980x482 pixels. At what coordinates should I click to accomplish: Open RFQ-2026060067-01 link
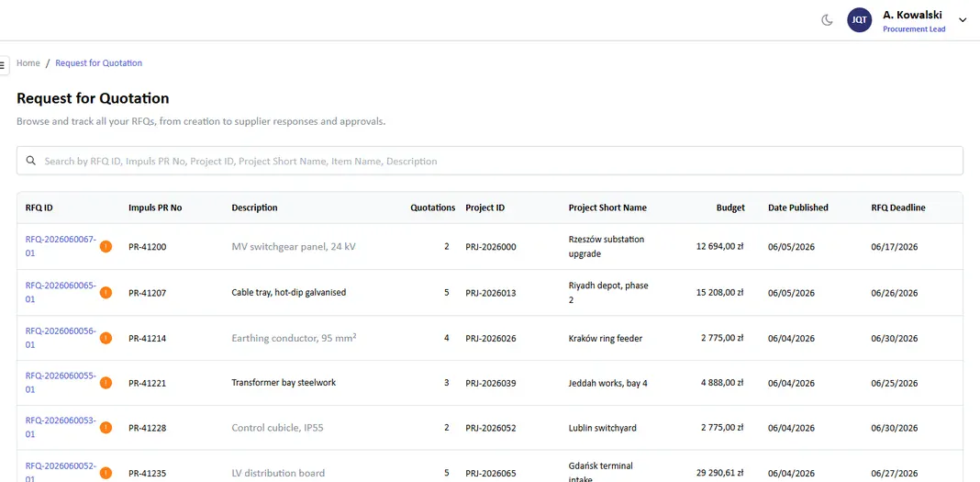pyautogui.click(x=61, y=246)
